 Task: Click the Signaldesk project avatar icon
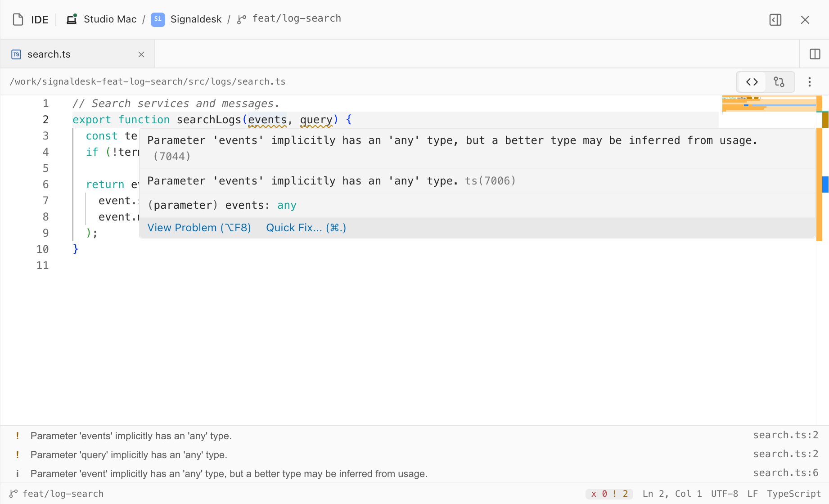pos(158,19)
